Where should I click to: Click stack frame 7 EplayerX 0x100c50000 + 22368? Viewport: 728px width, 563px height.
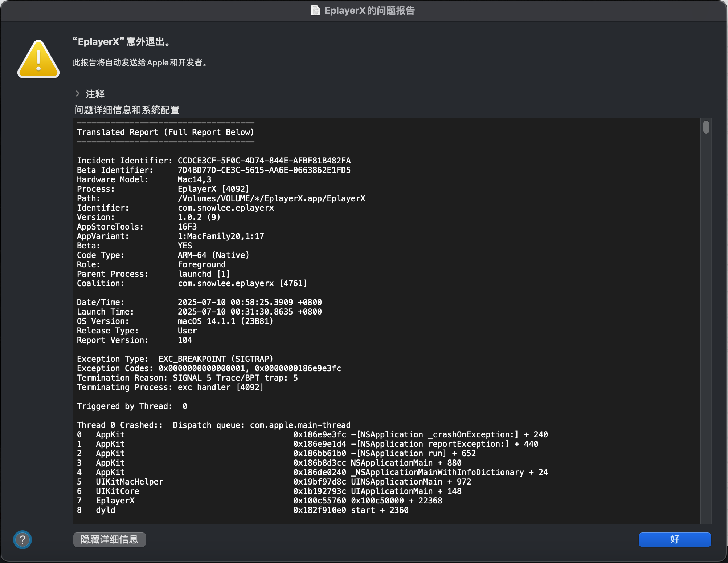tap(259, 501)
